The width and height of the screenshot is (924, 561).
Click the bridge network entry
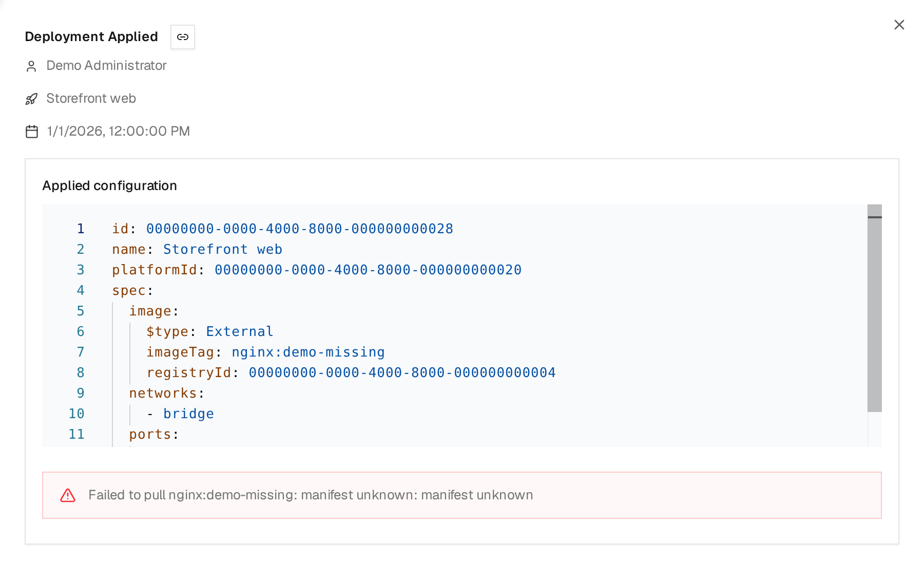(188, 414)
